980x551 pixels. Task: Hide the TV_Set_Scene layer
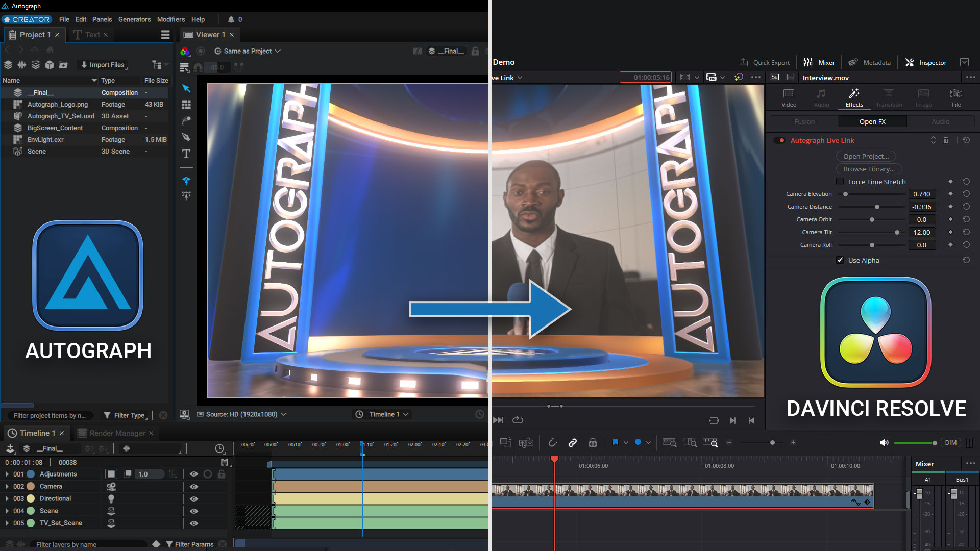click(194, 523)
